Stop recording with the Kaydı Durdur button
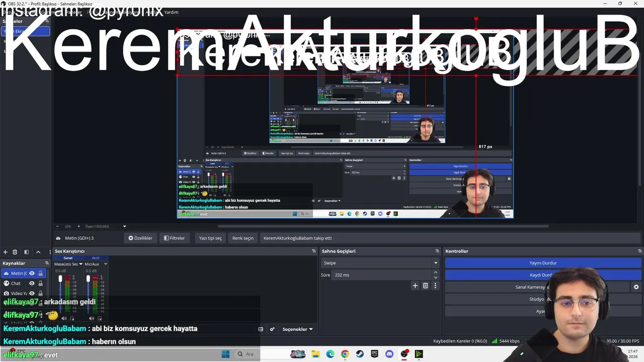This screenshot has width=644, height=362. pos(543,275)
